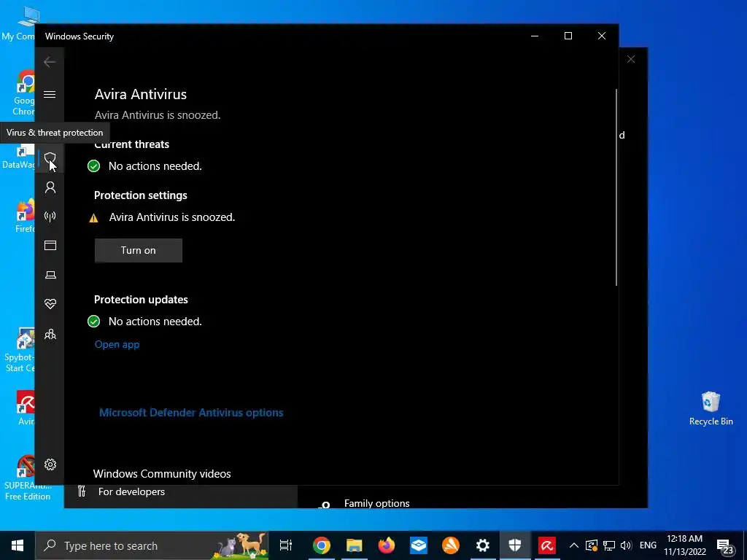Open Firewall & network protection icon

pos(50,217)
